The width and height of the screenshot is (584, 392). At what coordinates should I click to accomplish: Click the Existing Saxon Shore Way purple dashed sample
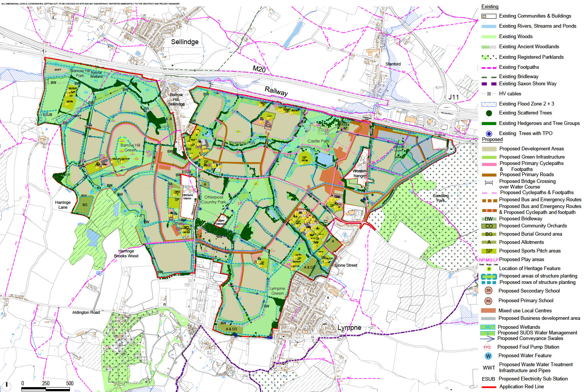489,84
